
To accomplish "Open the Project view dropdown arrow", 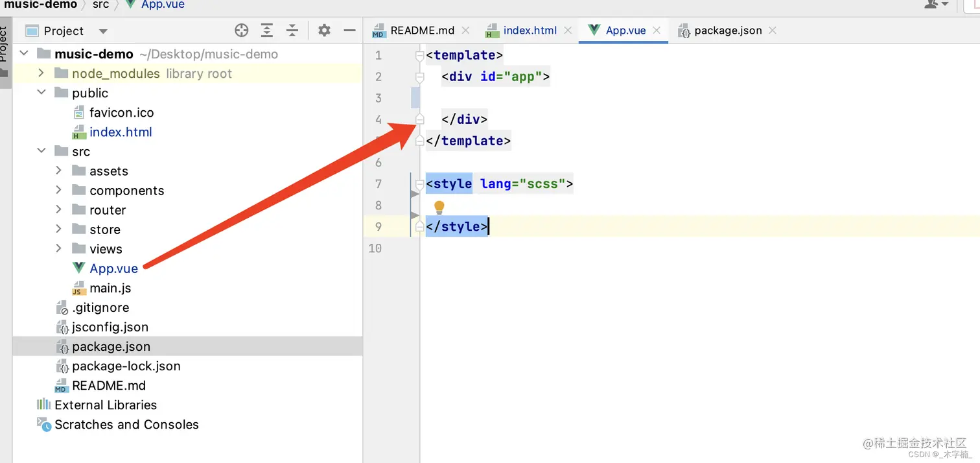I will [103, 31].
